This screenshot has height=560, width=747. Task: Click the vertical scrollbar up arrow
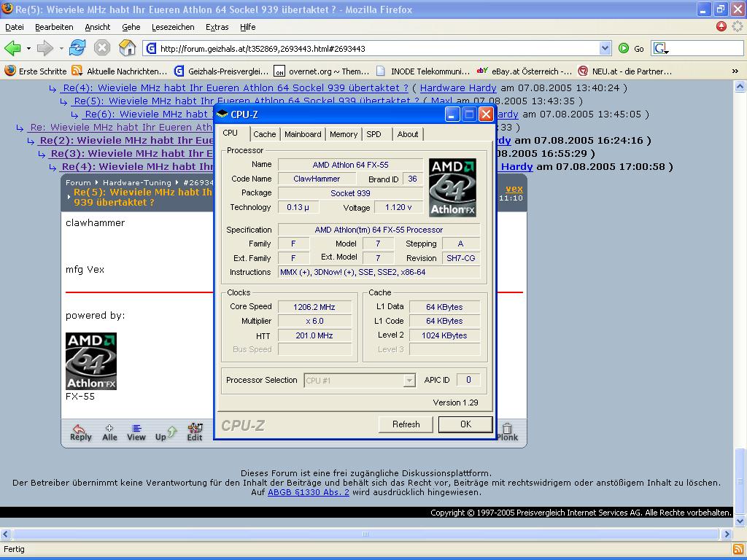tap(740, 86)
